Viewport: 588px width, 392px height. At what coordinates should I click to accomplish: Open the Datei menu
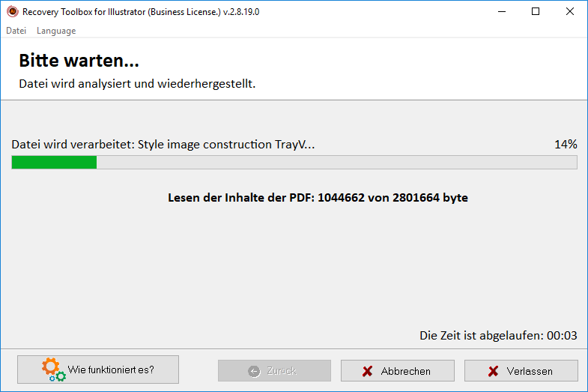coord(16,31)
